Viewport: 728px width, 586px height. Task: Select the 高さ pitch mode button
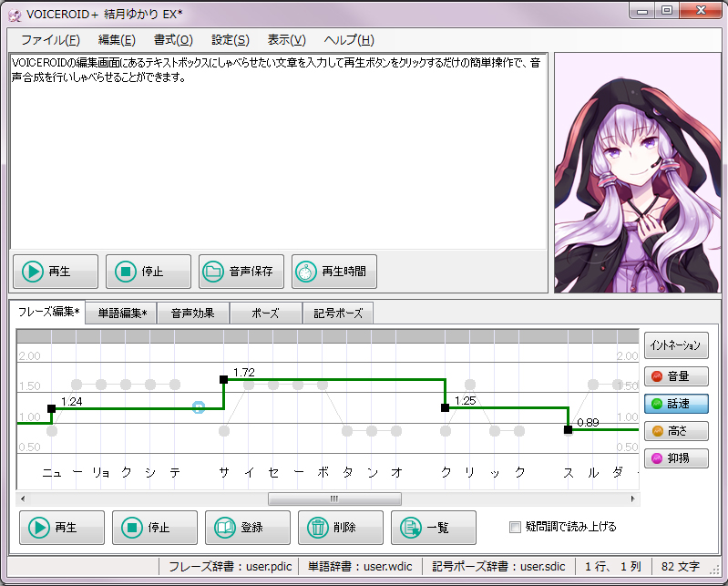676,431
